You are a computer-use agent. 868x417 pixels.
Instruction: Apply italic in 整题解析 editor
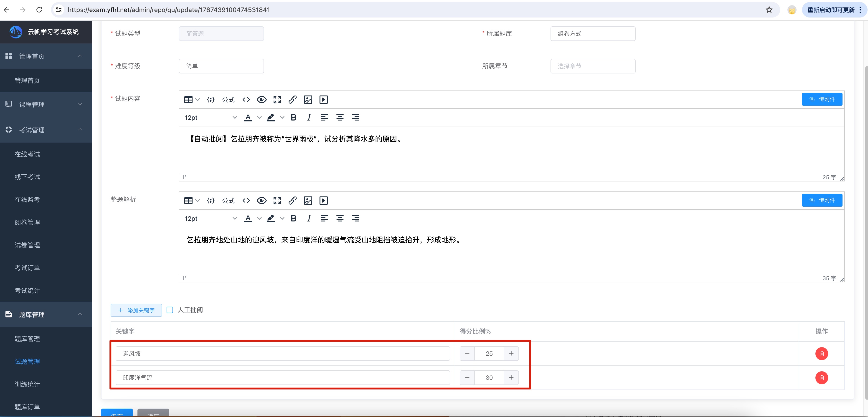pyautogui.click(x=309, y=219)
